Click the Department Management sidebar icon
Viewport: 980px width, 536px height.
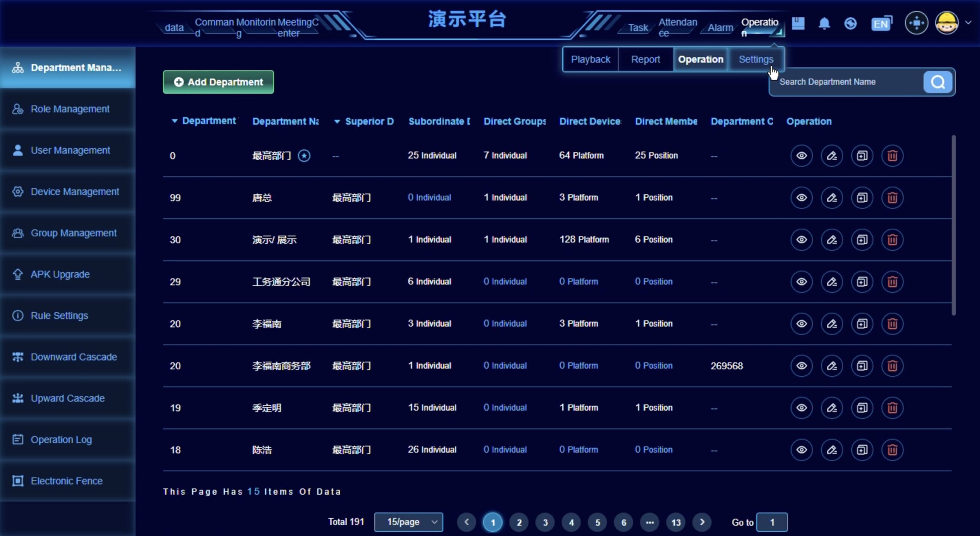pos(17,67)
